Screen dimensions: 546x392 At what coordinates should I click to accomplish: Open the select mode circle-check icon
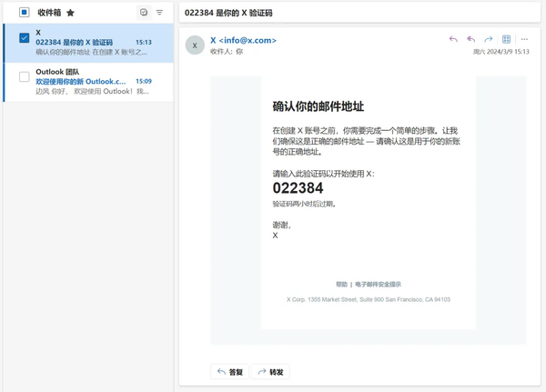tap(144, 13)
